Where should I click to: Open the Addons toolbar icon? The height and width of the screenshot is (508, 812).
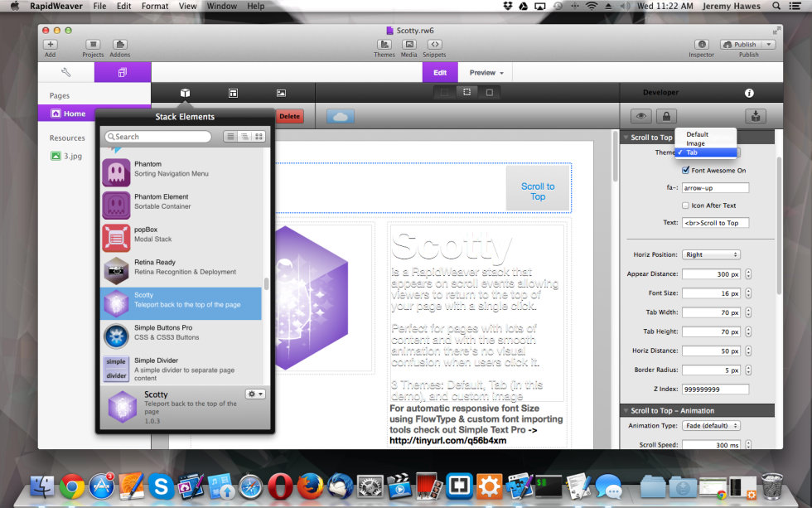coord(119,45)
